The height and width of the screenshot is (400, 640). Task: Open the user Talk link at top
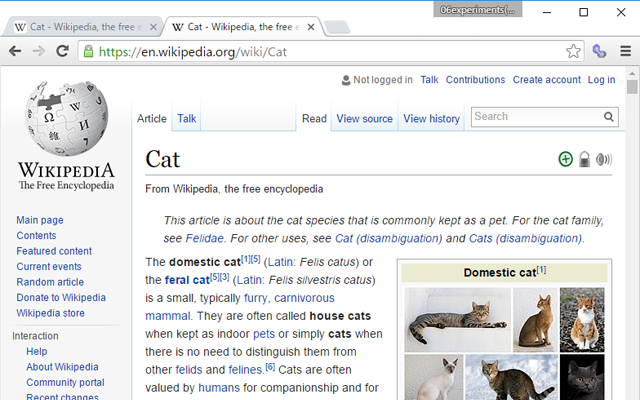click(x=429, y=80)
